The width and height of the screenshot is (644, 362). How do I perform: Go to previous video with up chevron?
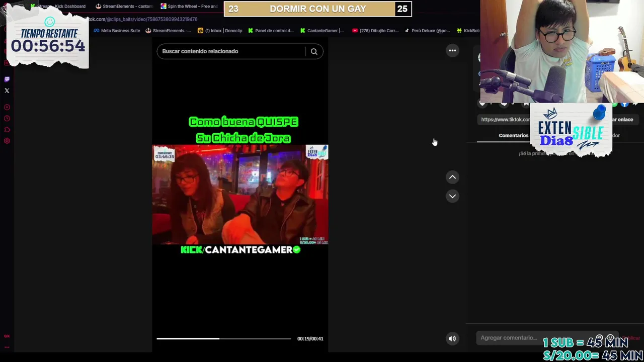point(452,177)
